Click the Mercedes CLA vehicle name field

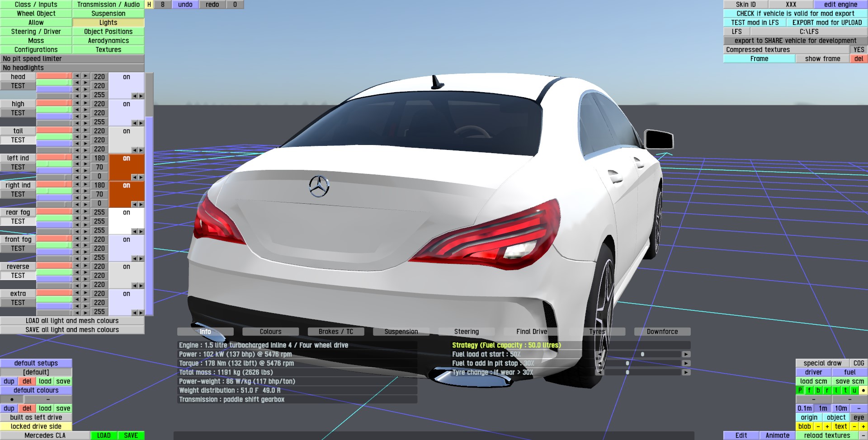[45, 435]
